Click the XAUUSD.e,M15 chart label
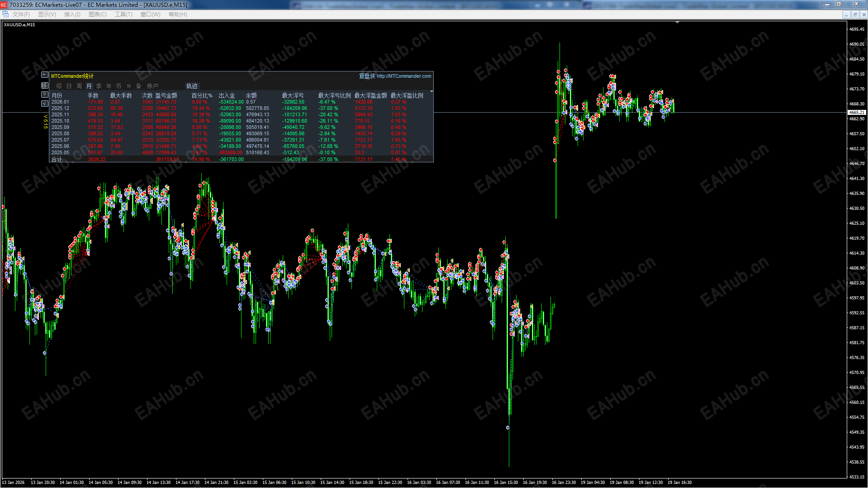This screenshot has height=488, width=868. pos(19,25)
